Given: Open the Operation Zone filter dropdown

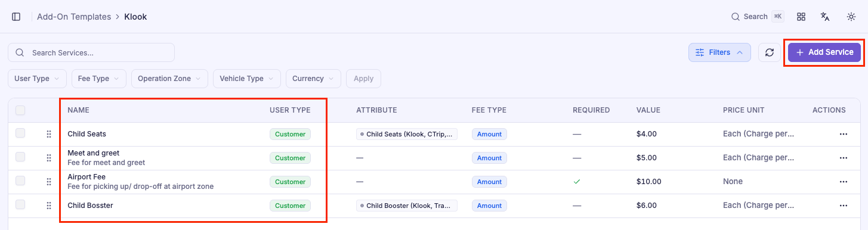Looking at the screenshot, I should point(170,79).
